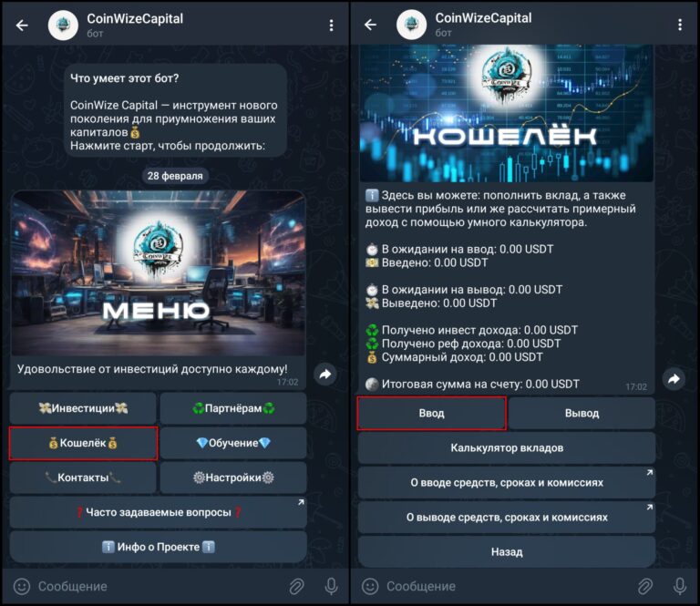This screenshot has height=606, width=700.
Task: Tap the back arrow in right chat
Action: [371, 25]
